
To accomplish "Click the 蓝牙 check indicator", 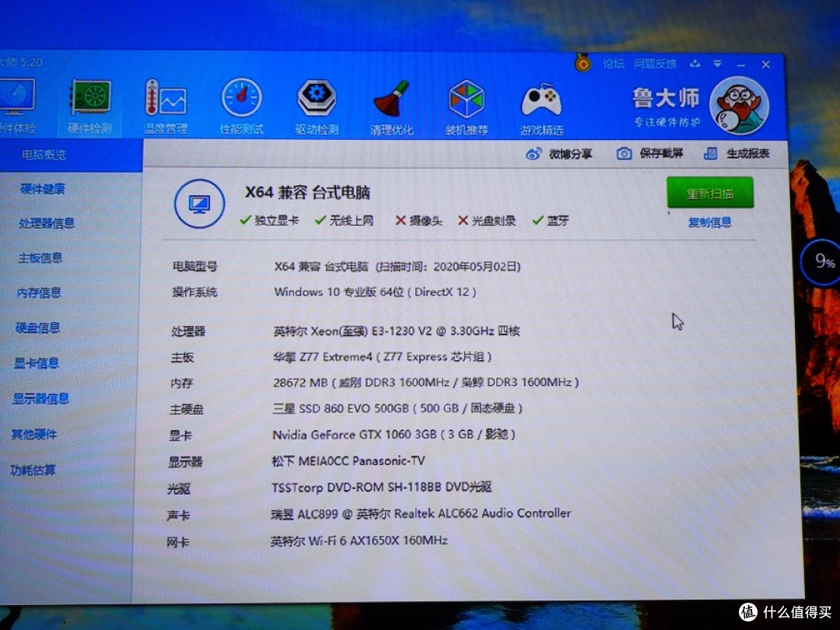I will [551, 220].
